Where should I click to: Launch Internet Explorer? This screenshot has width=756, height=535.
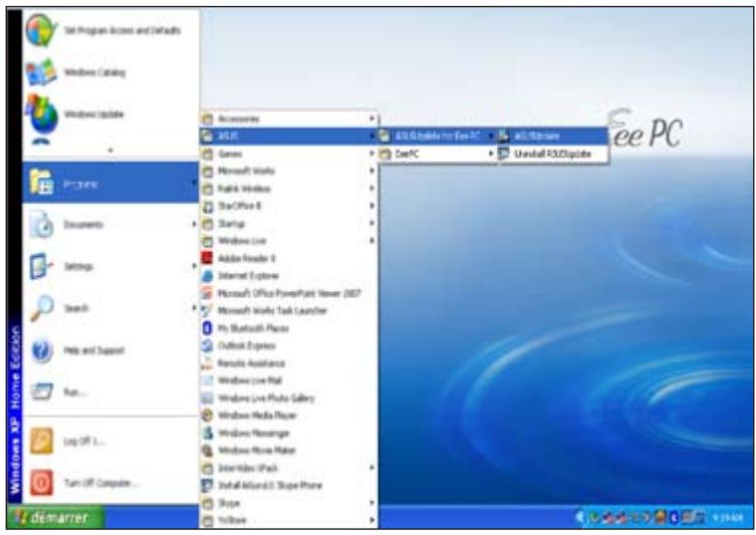(x=289, y=275)
